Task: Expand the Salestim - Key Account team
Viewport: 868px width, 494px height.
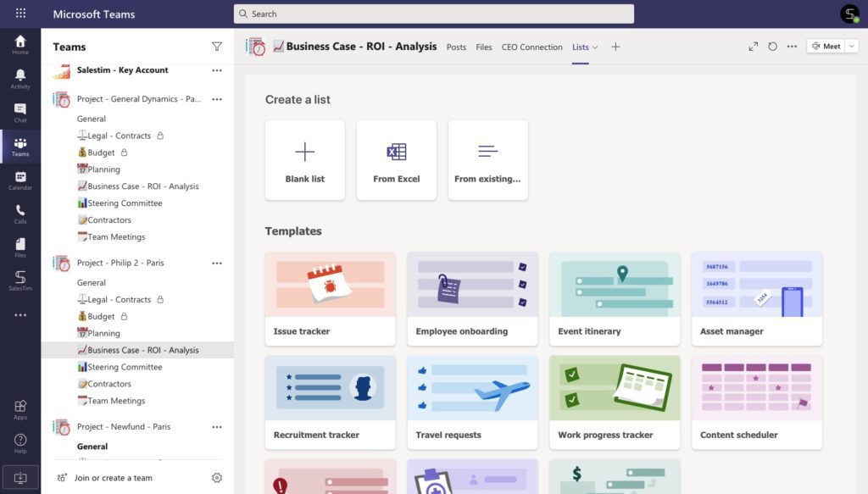Action: 122,70
